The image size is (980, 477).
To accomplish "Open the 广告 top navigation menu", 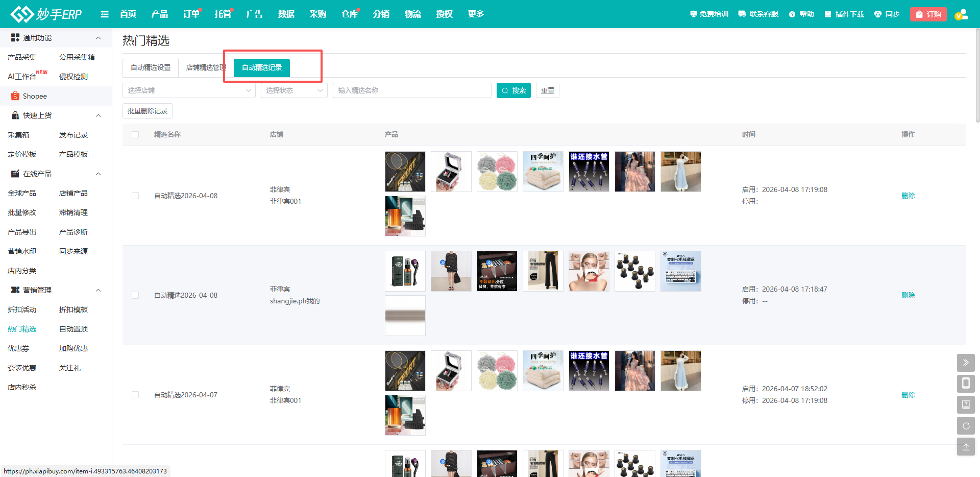I will tap(255, 14).
